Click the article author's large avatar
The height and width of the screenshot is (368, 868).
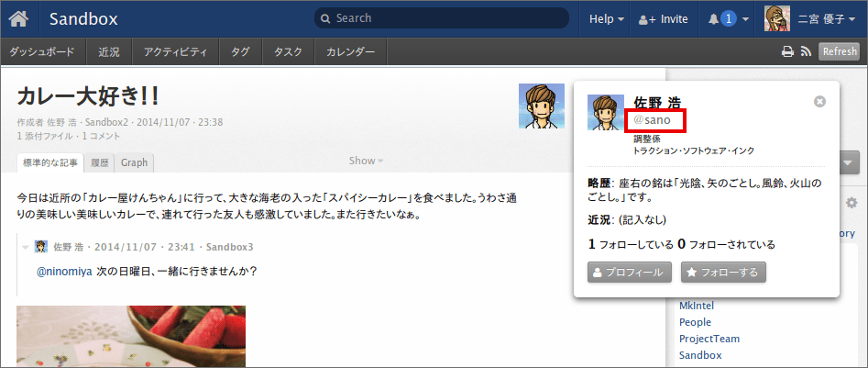click(x=542, y=106)
